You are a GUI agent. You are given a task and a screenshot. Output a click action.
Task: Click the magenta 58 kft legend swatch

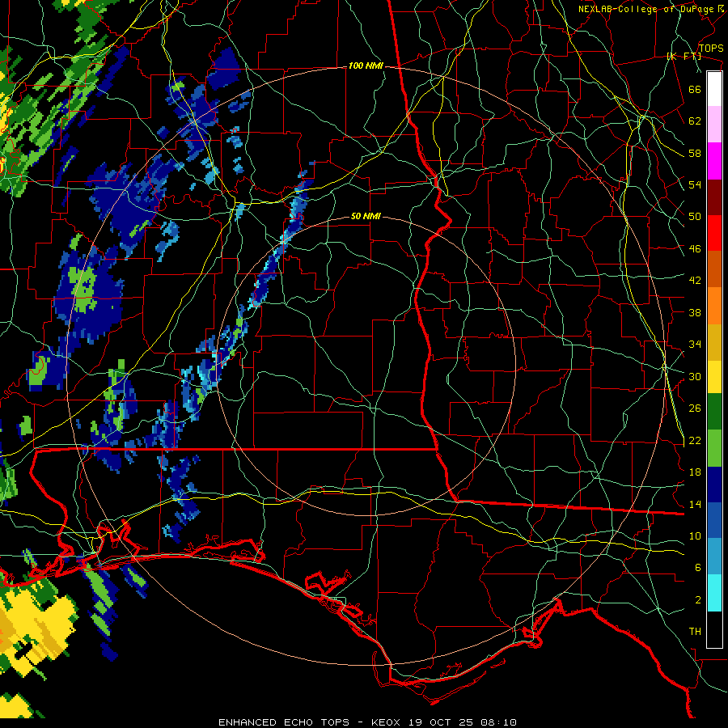tap(714, 161)
